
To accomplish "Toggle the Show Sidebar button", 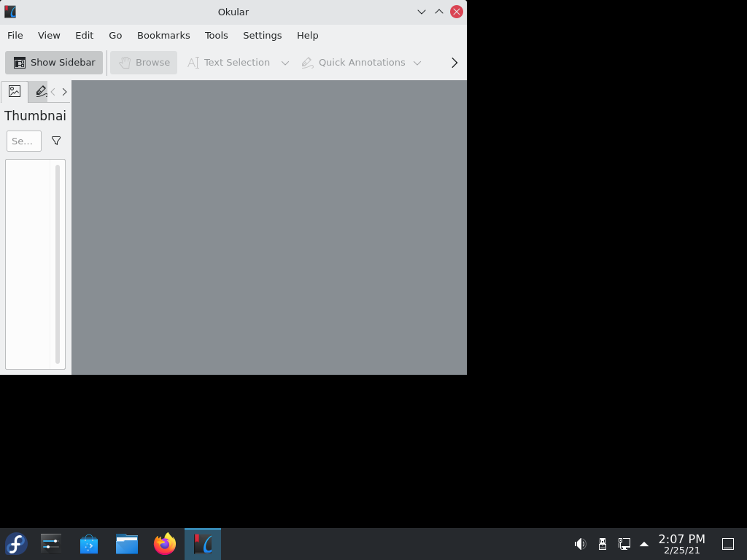I will coord(54,63).
